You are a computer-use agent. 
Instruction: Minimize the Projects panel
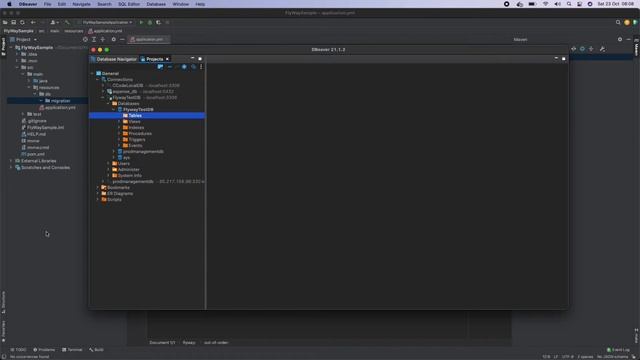click(x=193, y=59)
